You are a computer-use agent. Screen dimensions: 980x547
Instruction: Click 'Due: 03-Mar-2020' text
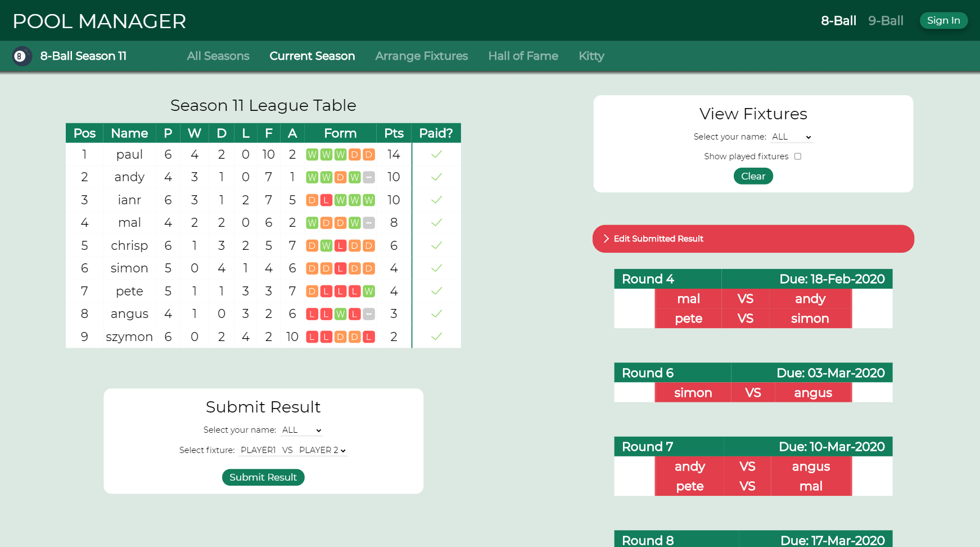(830, 373)
